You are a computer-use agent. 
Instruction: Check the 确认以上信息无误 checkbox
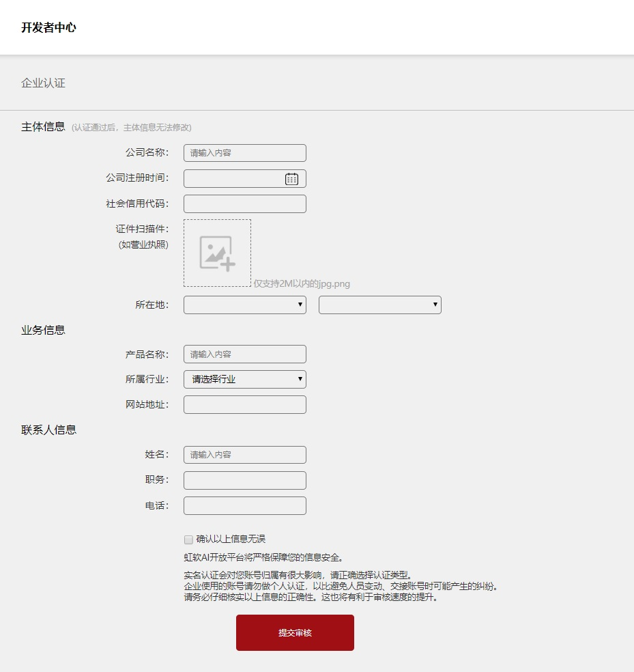pos(188,540)
